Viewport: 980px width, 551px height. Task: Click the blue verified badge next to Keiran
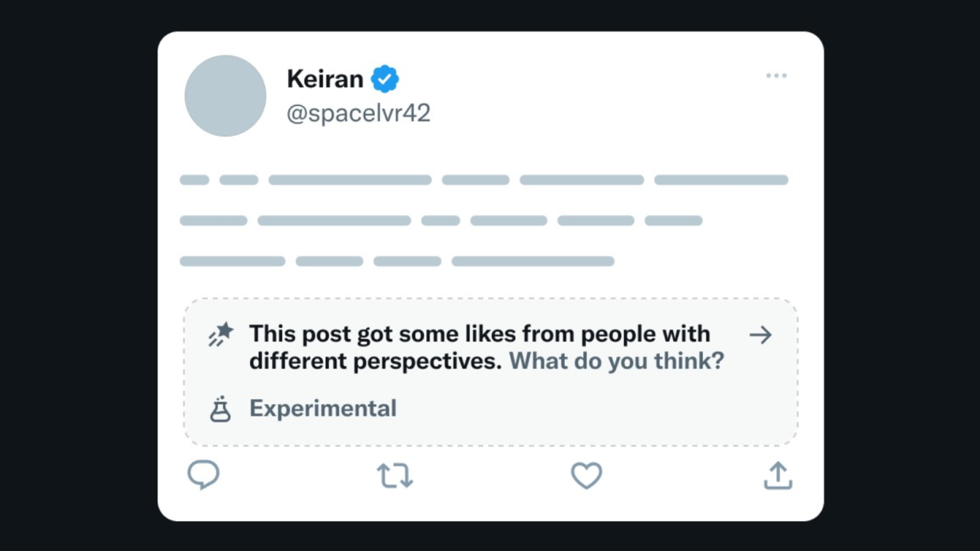coord(385,79)
